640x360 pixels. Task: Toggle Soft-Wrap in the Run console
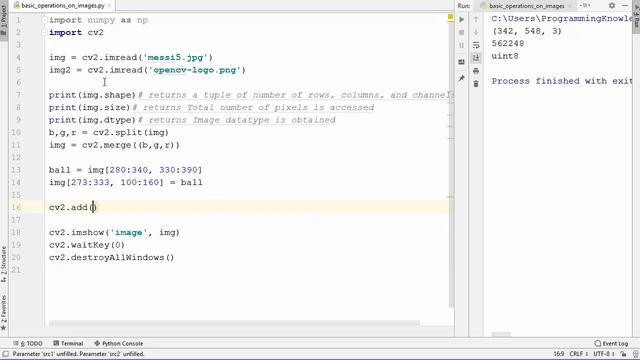click(476, 45)
